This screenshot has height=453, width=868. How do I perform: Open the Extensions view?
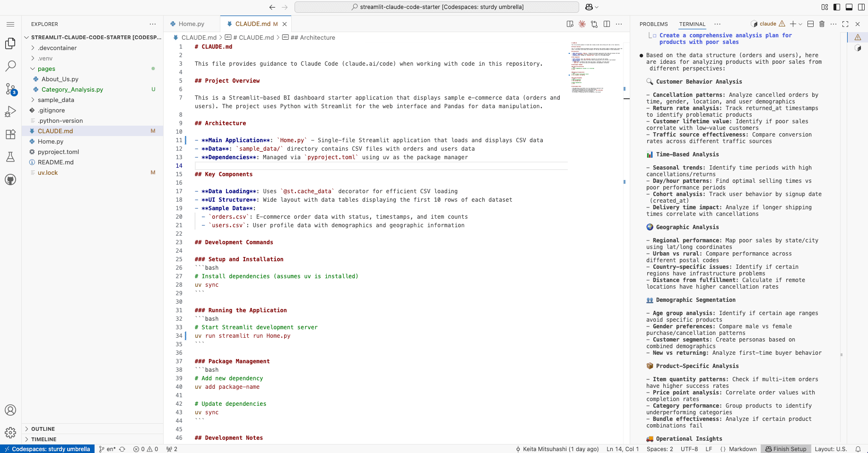10,134
